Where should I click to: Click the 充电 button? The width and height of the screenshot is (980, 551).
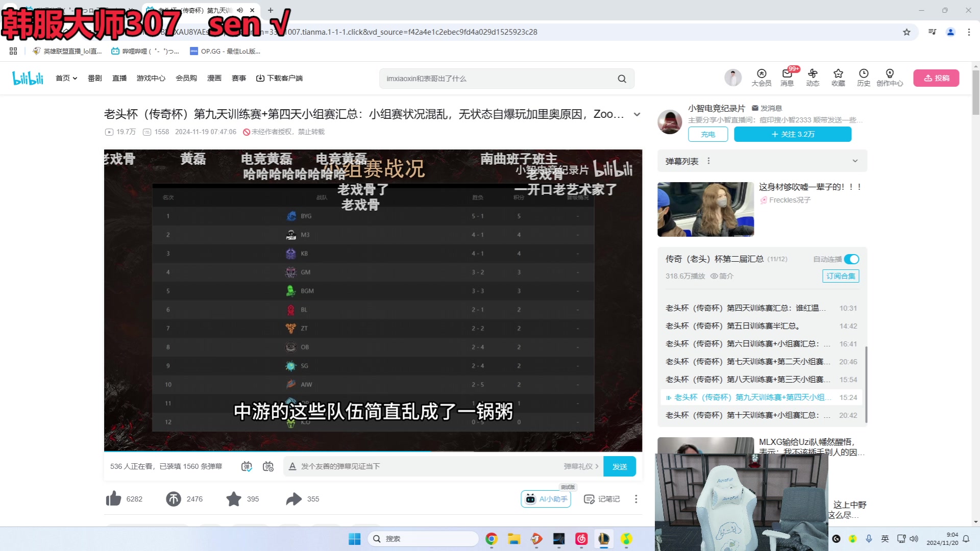(x=708, y=134)
